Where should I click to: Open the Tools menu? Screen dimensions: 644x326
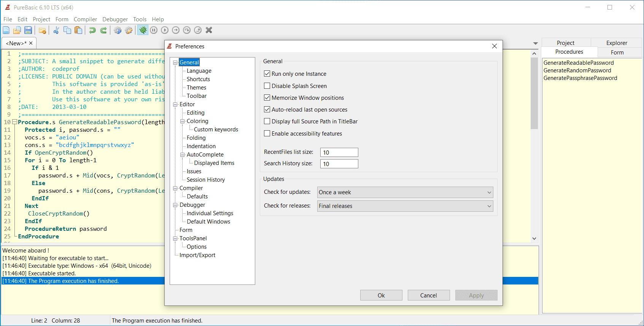pos(140,19)
